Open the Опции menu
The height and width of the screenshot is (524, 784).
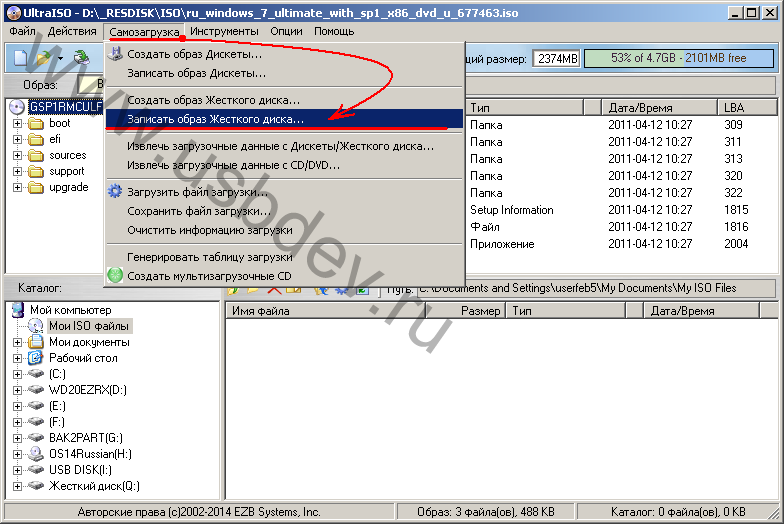coord(286,31)
